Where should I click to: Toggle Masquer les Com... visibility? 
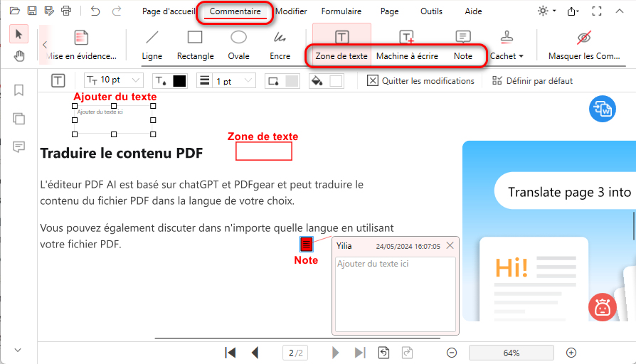tap(583, 45)
